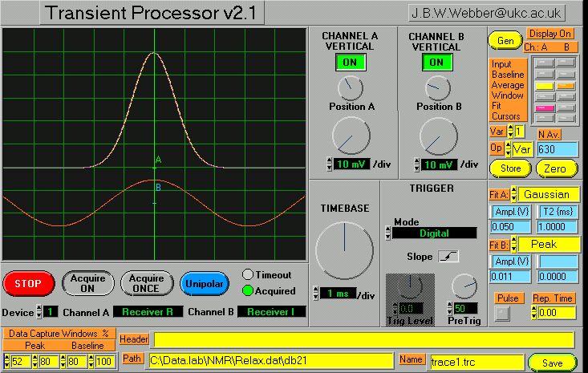588x373 pixels.
Task: Click channel B marker on scope trace
Action: pos(158,188)
